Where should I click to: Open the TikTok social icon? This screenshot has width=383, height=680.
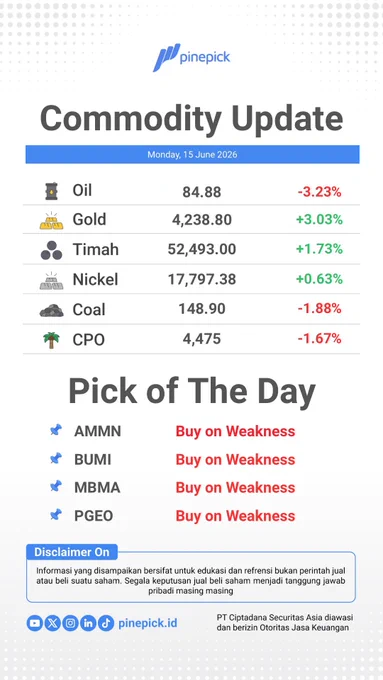coord(106,624)
